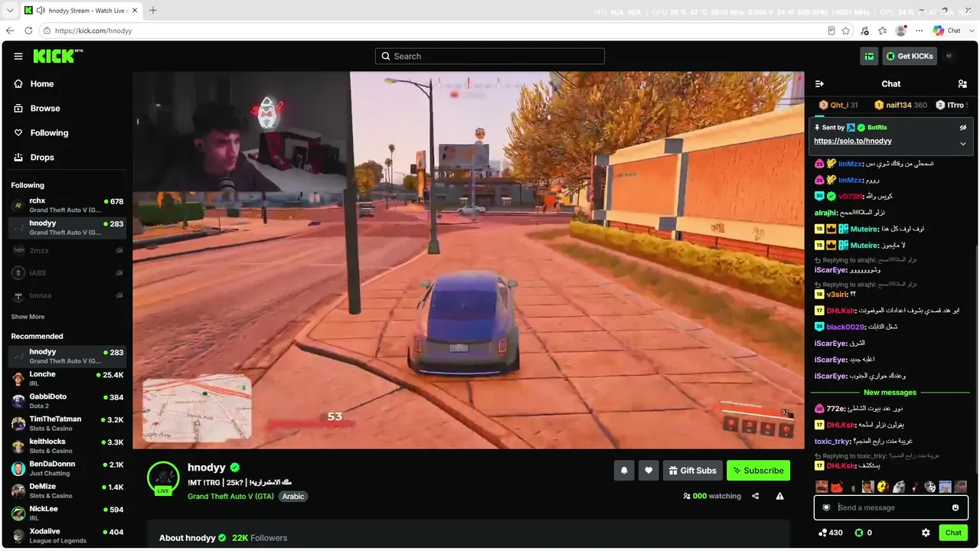Reload the page with the refresh icon
The image size is (980, 551).
click(x=28, y=31)
